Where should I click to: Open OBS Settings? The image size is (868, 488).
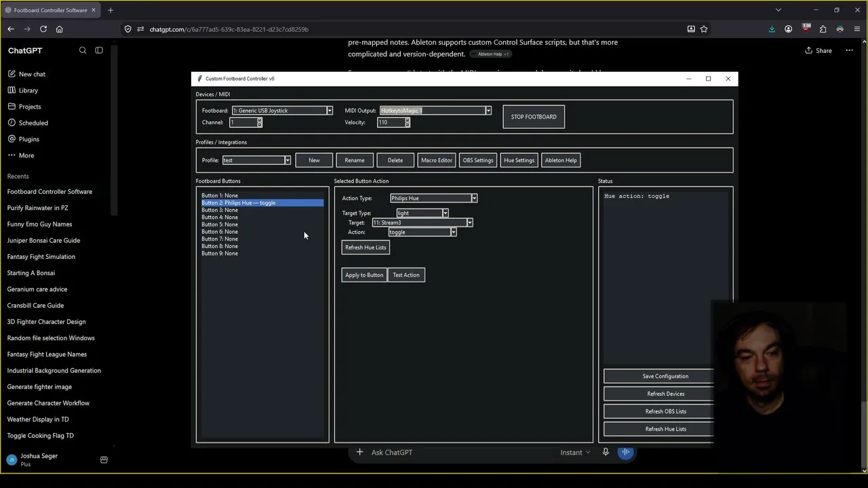click(478, 160)
